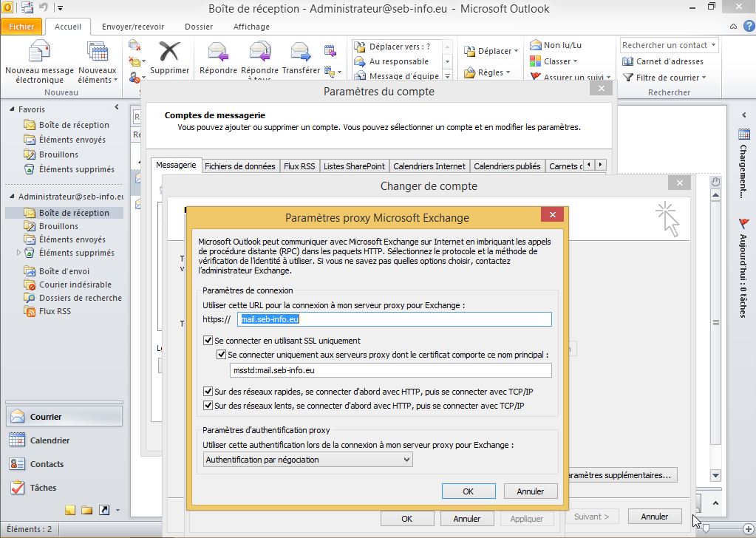The image size is (756, 538).
Task: Open the navigation pane configure buttons arrow
Action: pyautogui.click(x=118, y=510)
